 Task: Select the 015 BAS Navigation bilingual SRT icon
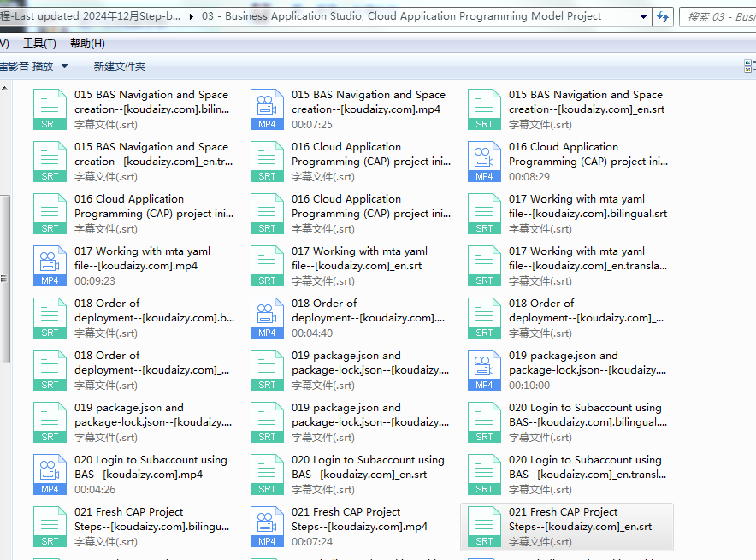50,109
